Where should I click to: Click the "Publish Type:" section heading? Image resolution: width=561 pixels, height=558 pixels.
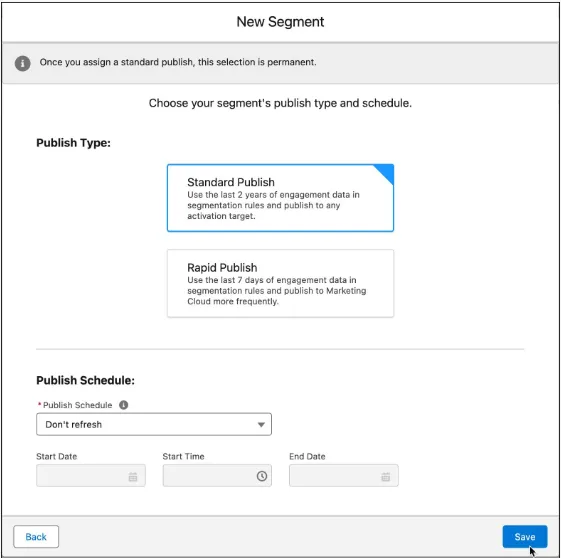tap(73, 143)
